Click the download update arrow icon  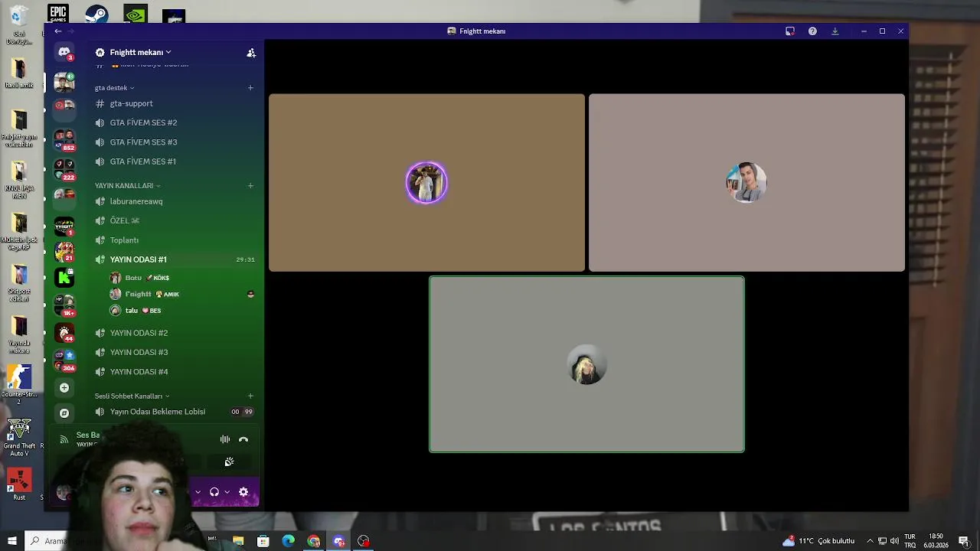[835, 31]
